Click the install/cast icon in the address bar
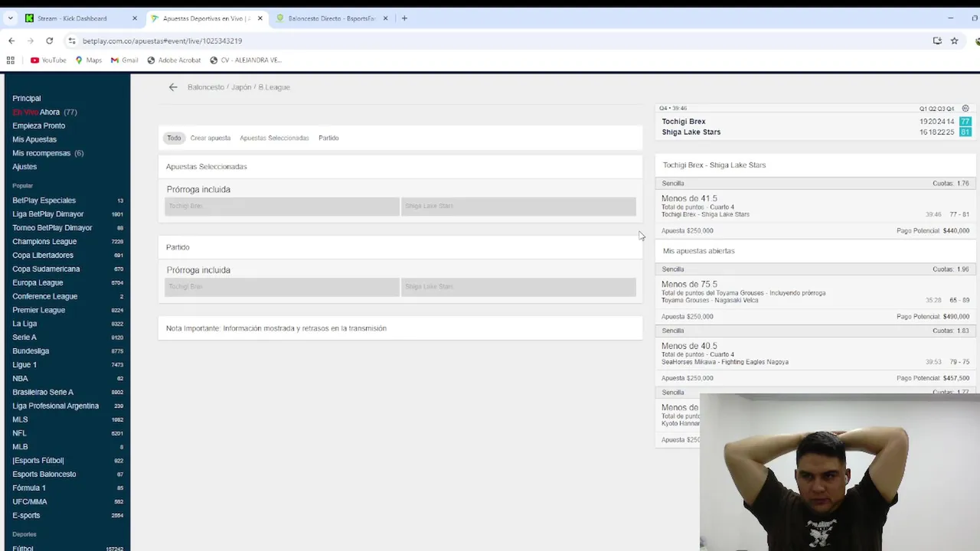 937,41
